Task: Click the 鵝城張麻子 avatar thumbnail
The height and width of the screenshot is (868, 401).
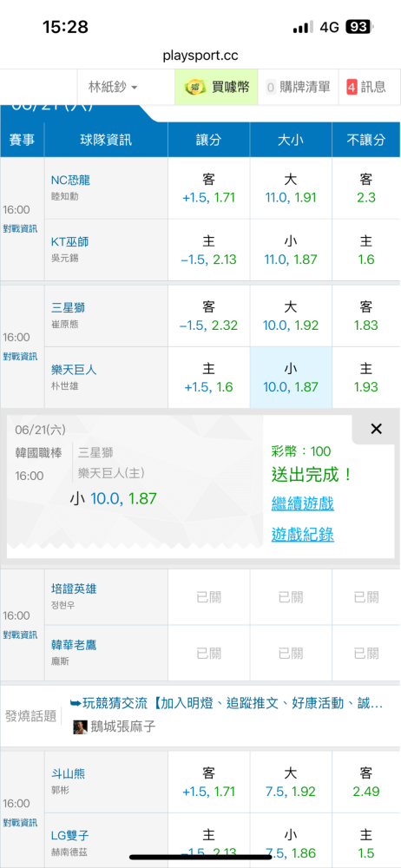Action: point(81,727)
